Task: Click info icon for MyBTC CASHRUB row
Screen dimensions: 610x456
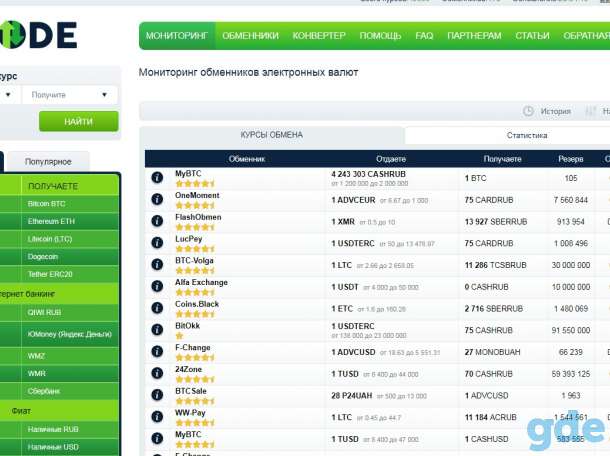Action: pos(157,178)
